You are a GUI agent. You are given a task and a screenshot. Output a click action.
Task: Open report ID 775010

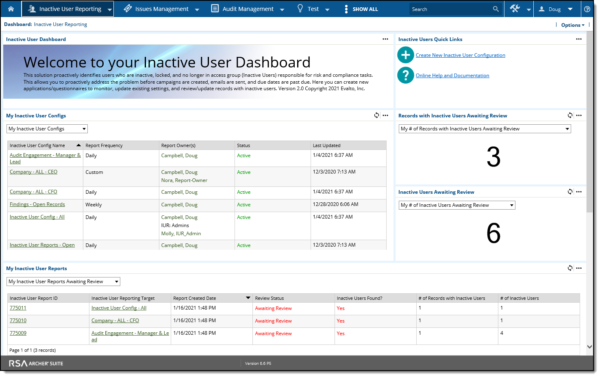coord(18,320)
